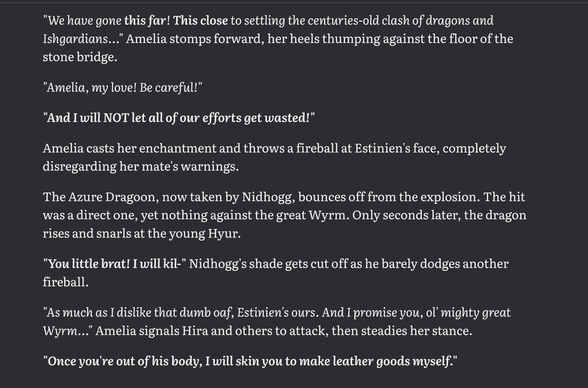This screenshot has height=388, width=588.
Task: Click the line "Amelia, my love! Be careful!"
Action: coord(122,87)
